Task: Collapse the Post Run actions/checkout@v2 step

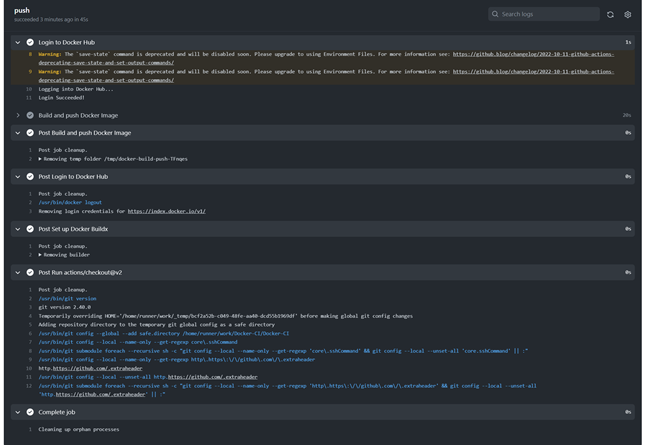Action: coord(18,272)
